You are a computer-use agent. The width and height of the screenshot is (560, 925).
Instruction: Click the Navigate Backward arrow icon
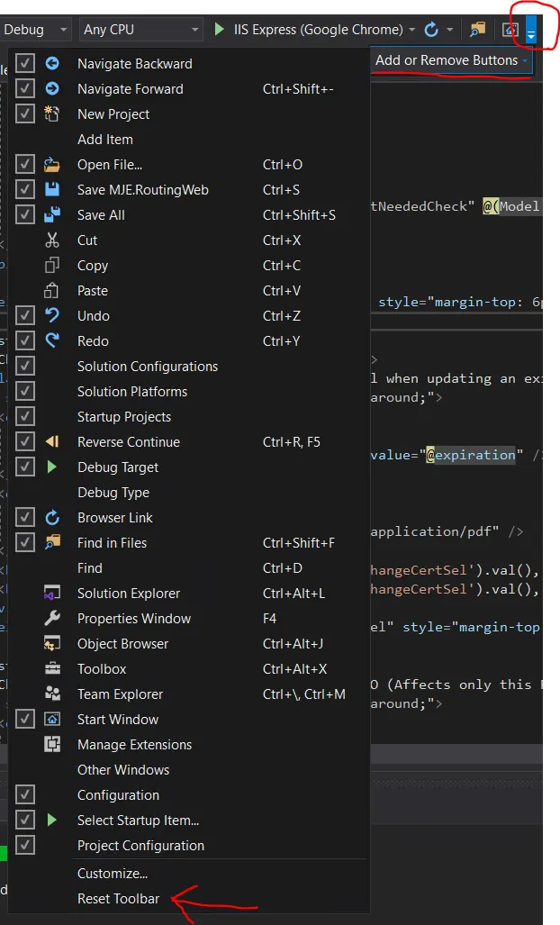(x=52, y=64)
